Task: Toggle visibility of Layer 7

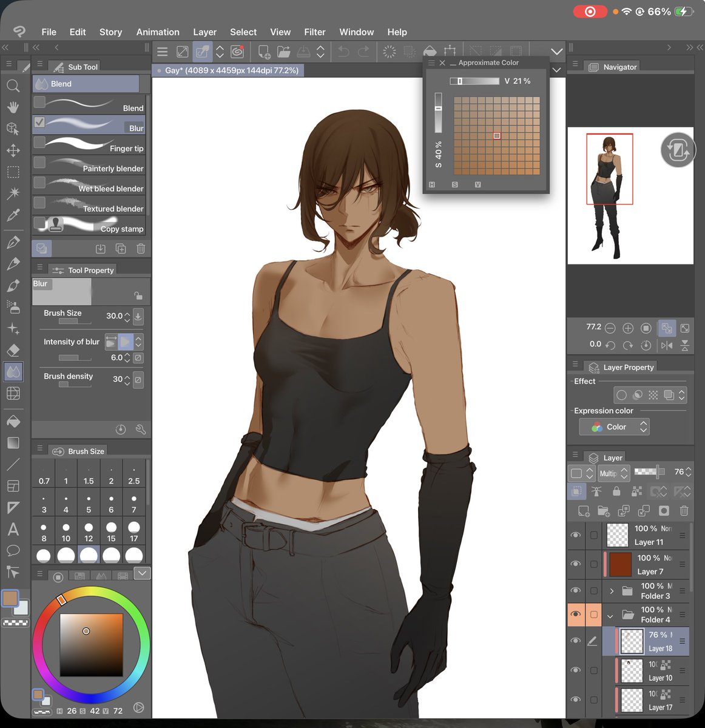Action: [576, 564]
